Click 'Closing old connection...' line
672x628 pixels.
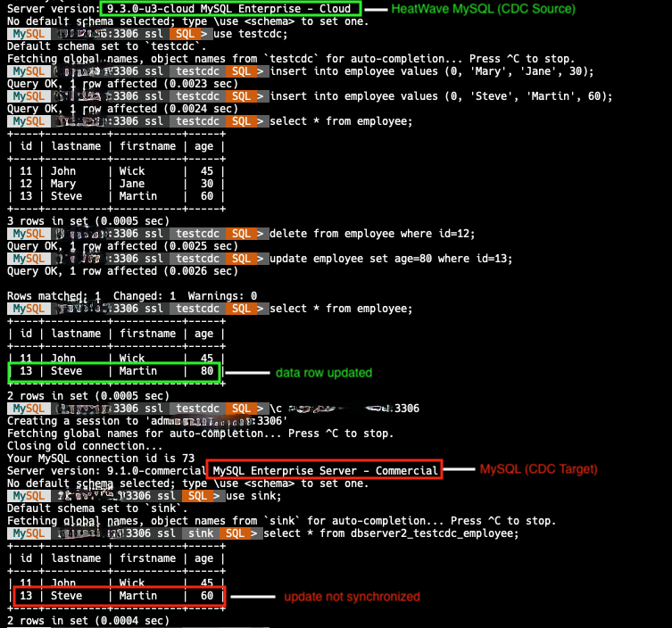click(85, 446)
